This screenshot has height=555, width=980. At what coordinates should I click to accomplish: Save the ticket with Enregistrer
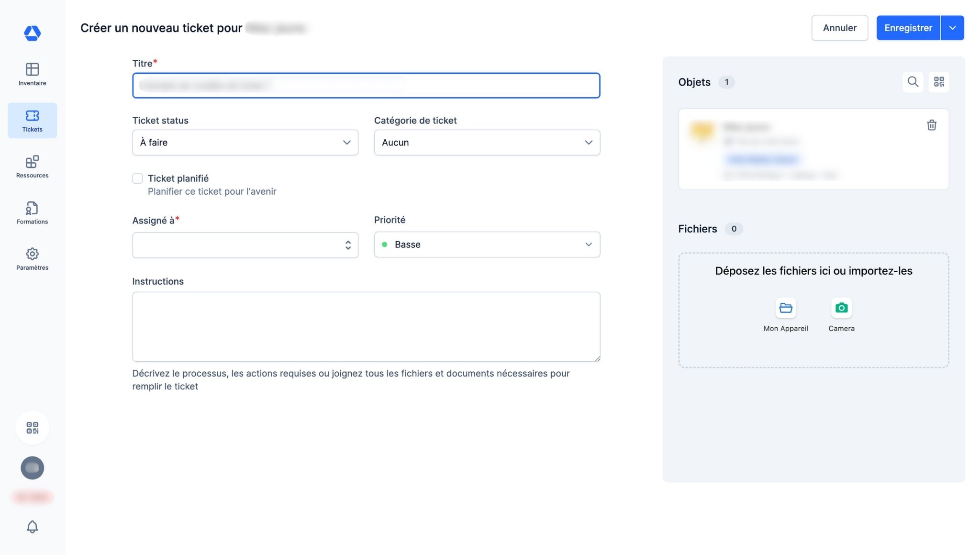(x=908, y=28)
